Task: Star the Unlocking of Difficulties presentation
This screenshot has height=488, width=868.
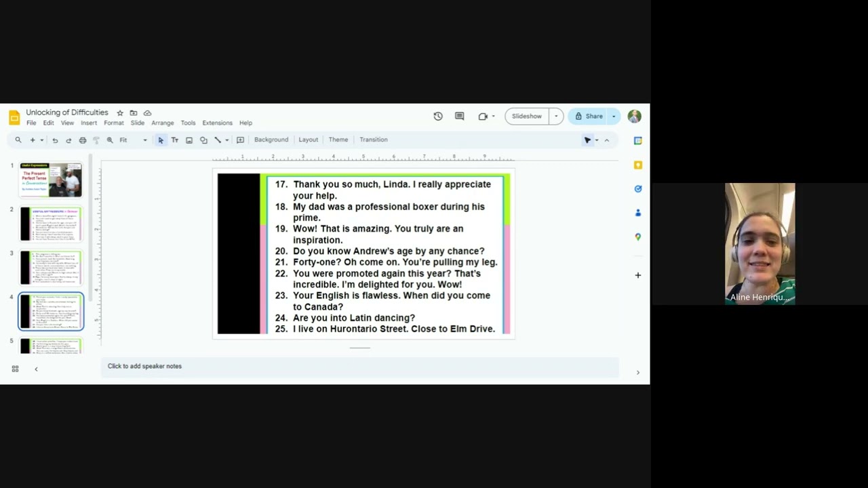Action: (120, 113)
